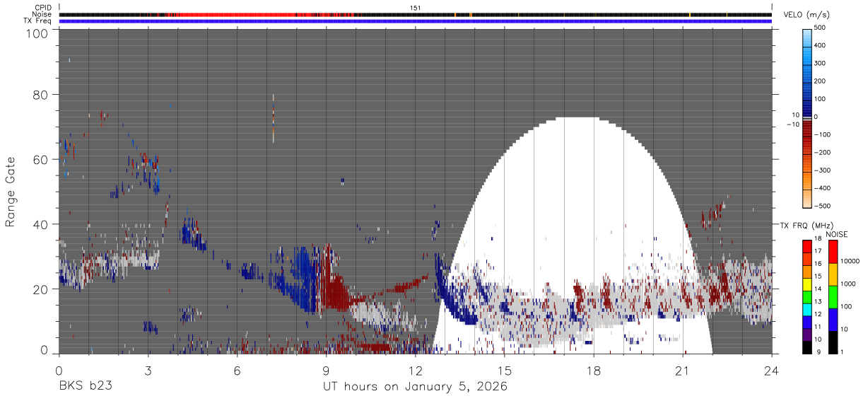Click the -300 tick on velocity scale

tap(821, 170)
